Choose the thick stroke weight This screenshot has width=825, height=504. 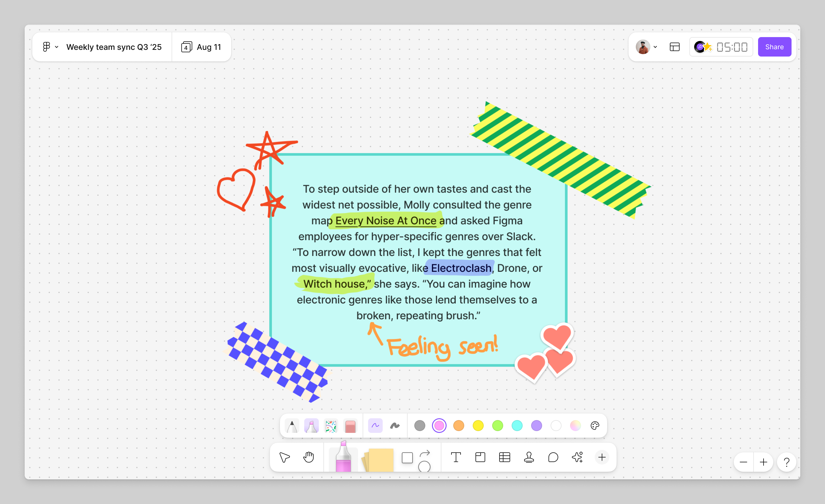tap(395, 425)
